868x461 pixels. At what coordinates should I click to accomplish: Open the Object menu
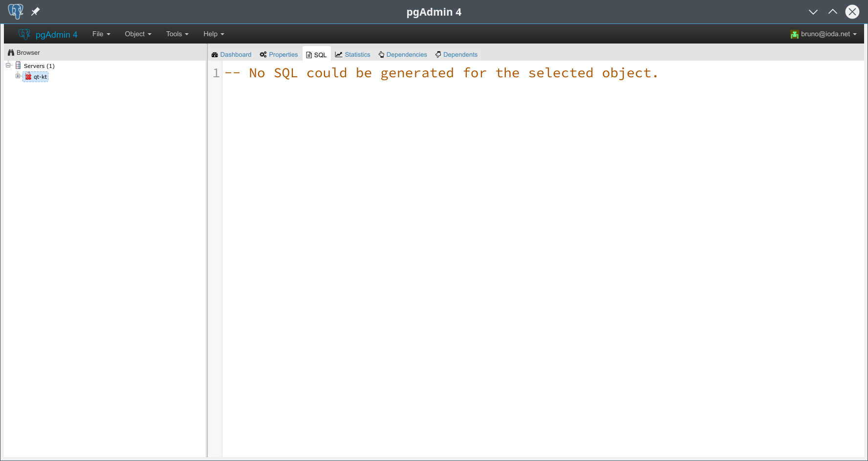(138, 34)
